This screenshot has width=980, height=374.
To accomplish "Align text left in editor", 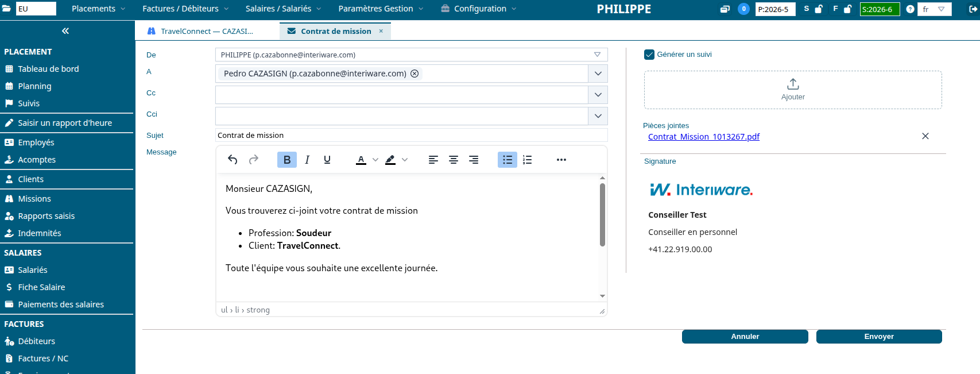I will [433, 160].
